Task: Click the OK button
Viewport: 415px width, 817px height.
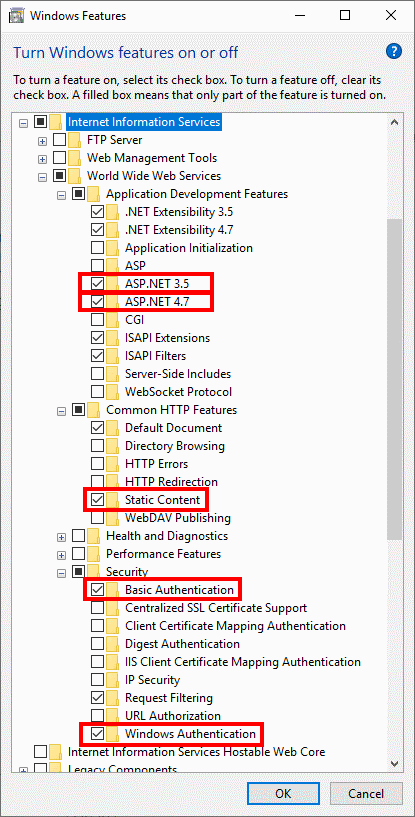Action: pyautogui.click(x=284, y=794)
